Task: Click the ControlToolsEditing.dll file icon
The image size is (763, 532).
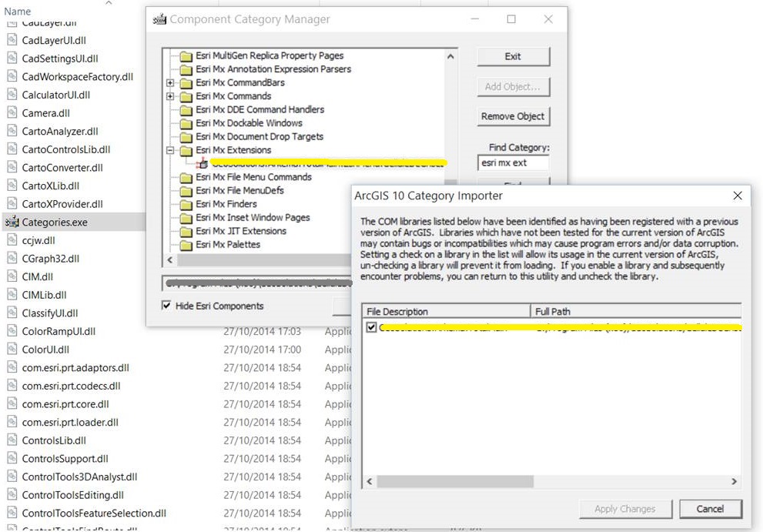Action: point(12,494)
